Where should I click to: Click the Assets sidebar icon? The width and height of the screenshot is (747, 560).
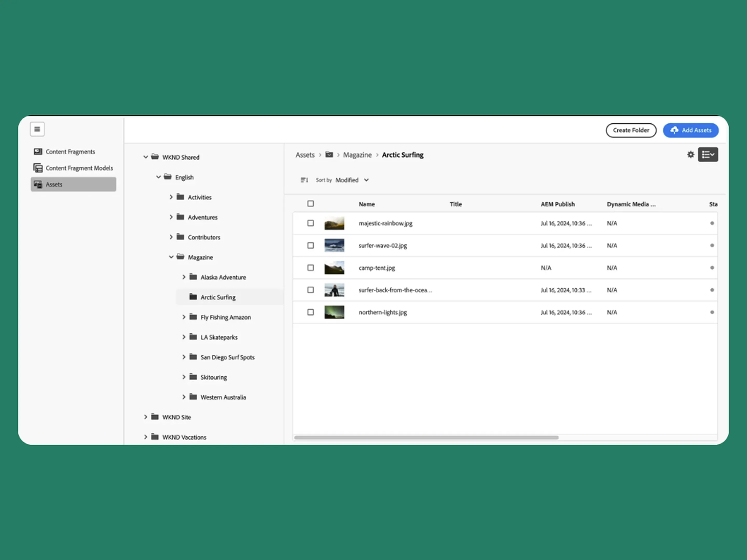tap(38, 184)
